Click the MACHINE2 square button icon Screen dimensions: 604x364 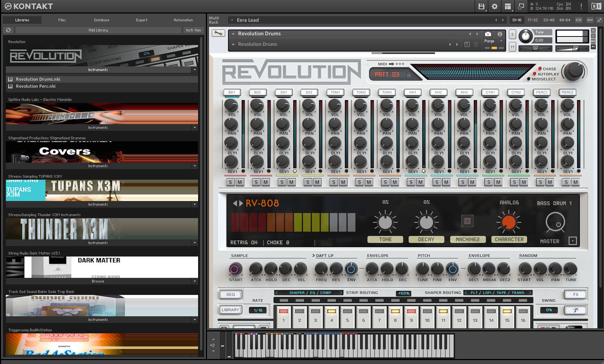pos(467,221)
